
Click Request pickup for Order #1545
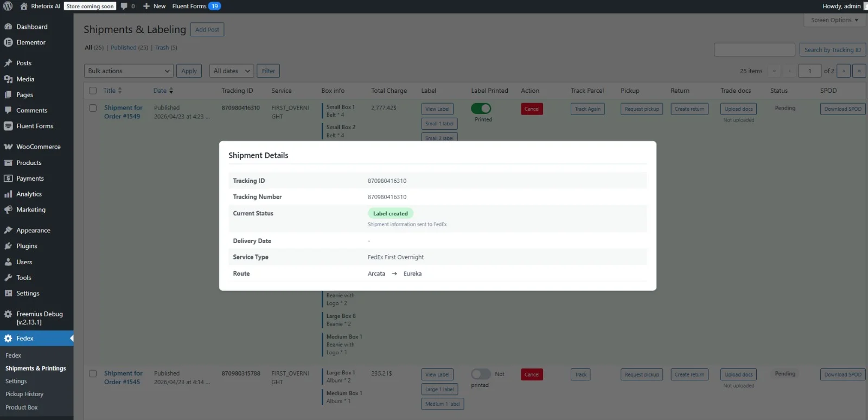(642, 374)
